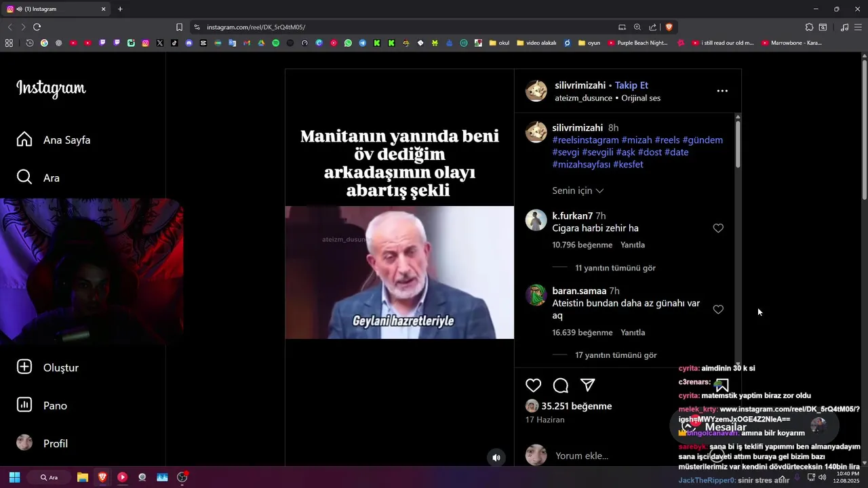Share this page icon in address bar
The height and width of the screenshot is (488, 868).
tap(652, 27)
